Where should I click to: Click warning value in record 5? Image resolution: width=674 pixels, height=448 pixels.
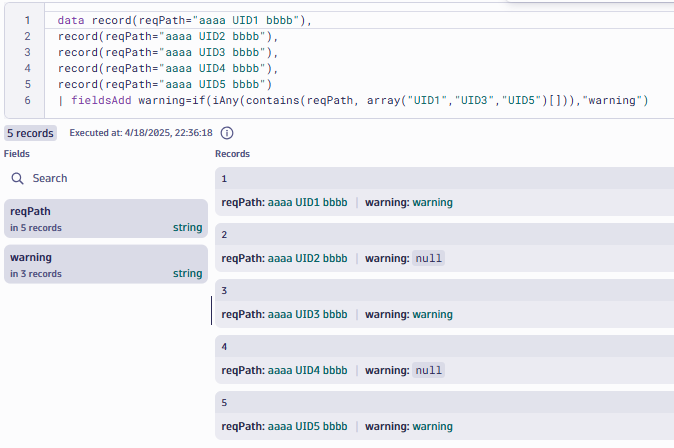point(432,426)
